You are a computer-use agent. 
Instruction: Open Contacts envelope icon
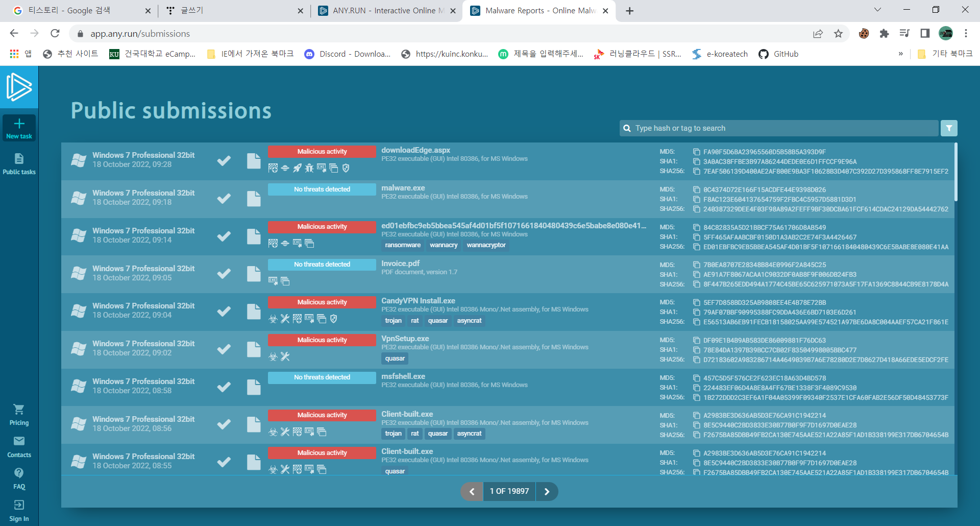[x=19, y=441]
